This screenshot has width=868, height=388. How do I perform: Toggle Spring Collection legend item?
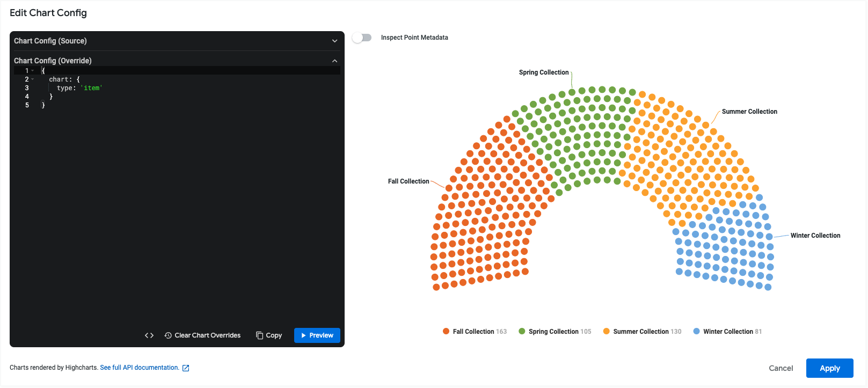[x=555, y=332]
